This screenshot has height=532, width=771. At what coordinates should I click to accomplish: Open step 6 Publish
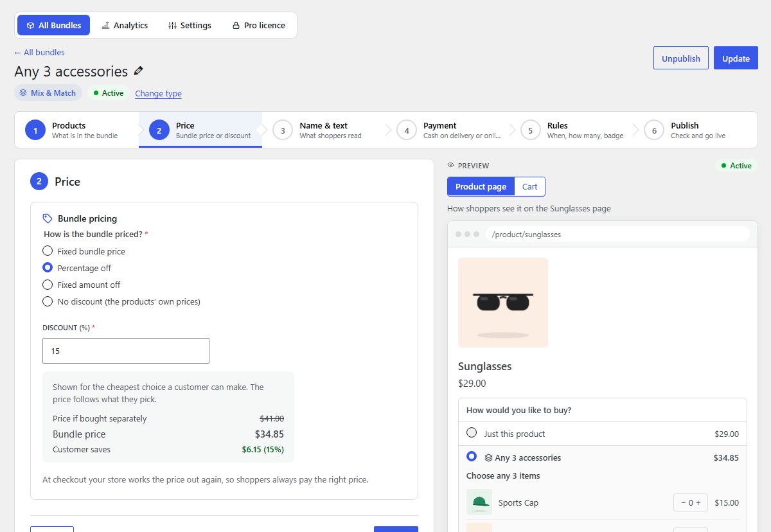(696, 130)
